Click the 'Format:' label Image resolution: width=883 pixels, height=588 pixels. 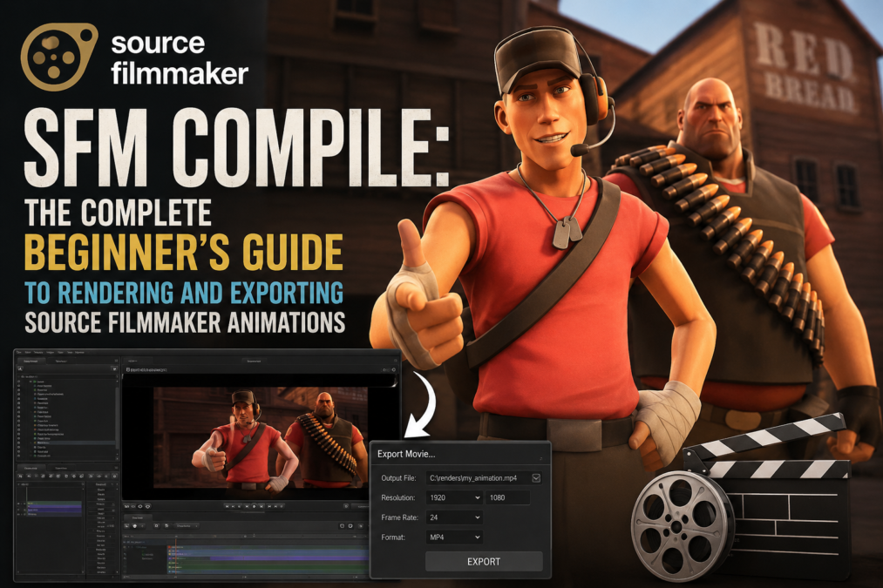[393, 537]
